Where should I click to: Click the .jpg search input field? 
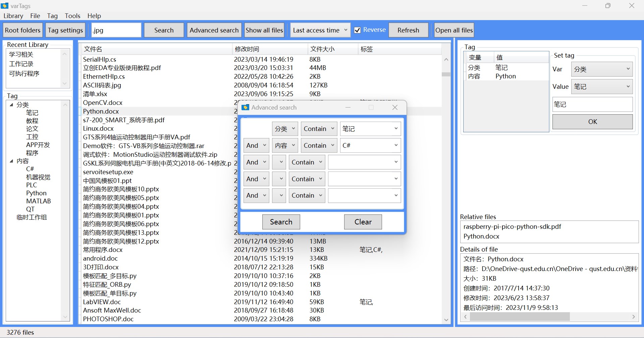click(x=116, y=30)
